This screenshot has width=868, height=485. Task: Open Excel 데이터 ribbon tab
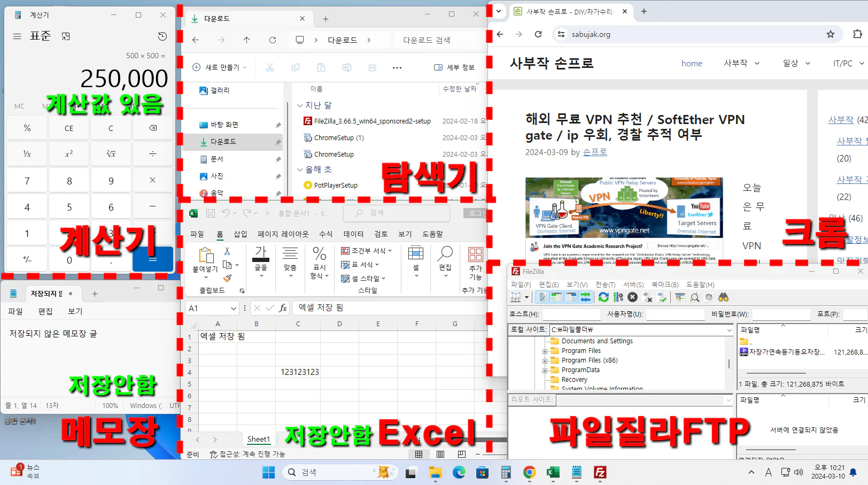coord(353,234)
